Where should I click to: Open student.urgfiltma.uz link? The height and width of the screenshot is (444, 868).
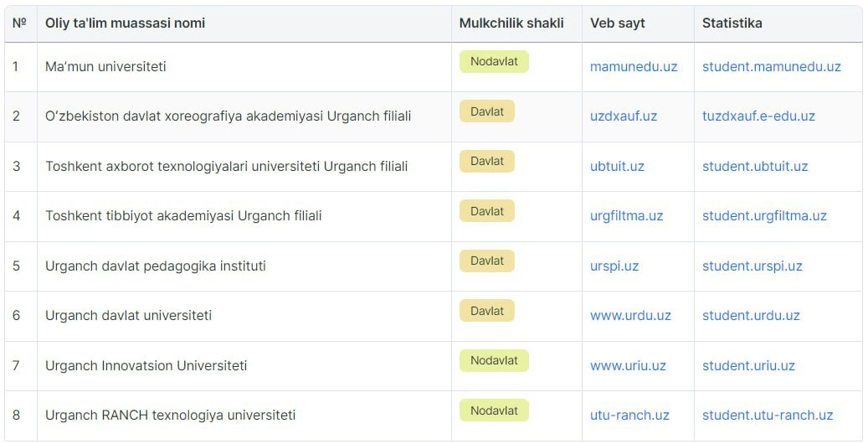click(x=764, y=215)
